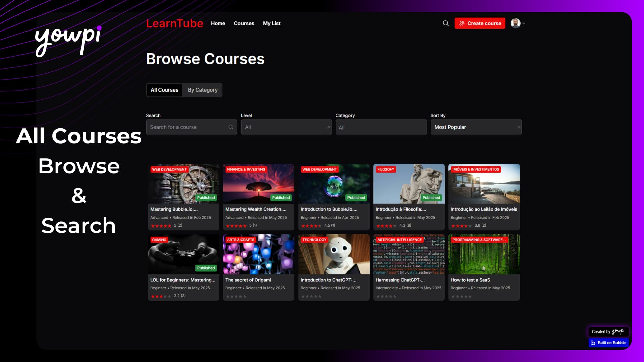Open the 'The secret of Origami' title
The image size is (644, 362).
(x=248, y=280)
